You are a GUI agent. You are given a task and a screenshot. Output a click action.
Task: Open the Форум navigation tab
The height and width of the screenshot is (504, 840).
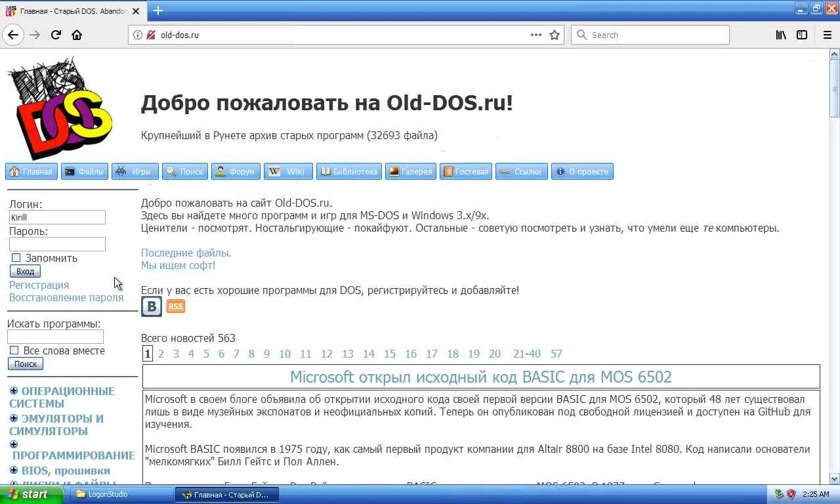pos(236,171)
